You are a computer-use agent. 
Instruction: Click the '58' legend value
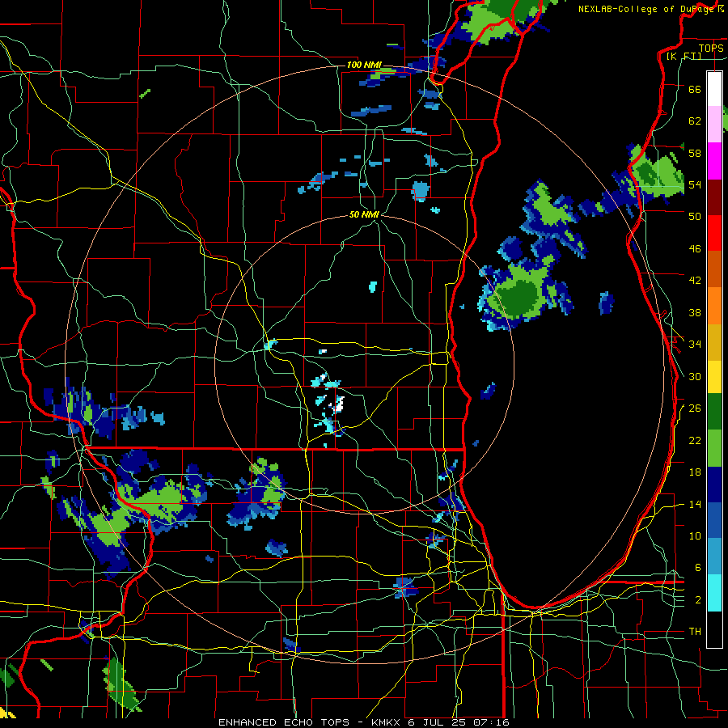[695, 153]
